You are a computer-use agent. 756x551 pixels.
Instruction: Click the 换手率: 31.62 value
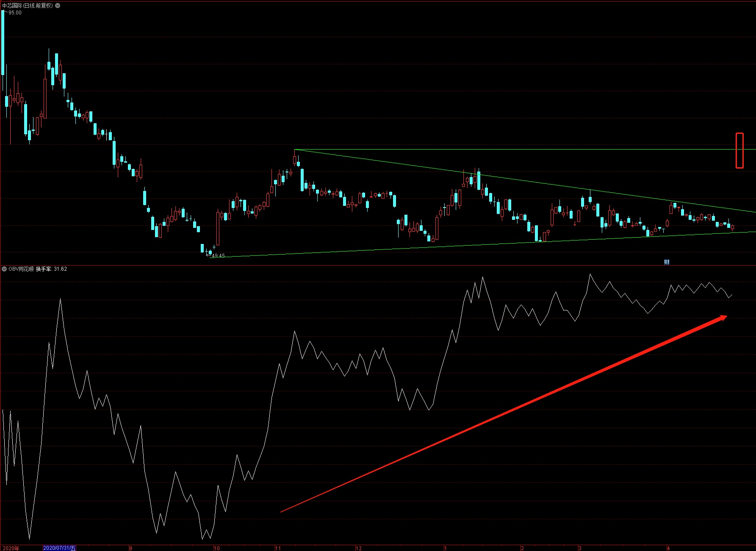[51, 269]
